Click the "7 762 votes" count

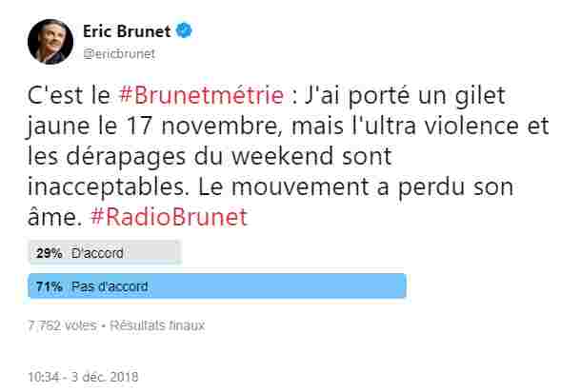coord(63,324)
